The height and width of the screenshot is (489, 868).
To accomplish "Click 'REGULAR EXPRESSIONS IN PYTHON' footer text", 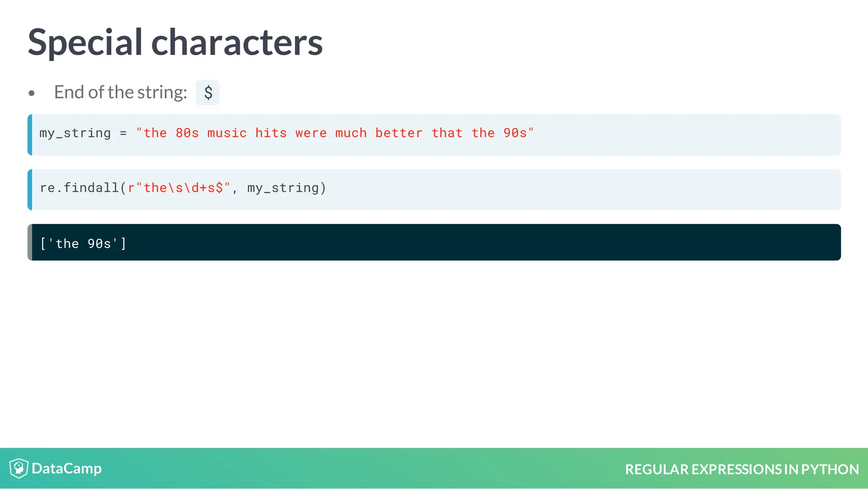I will (742, 469).
